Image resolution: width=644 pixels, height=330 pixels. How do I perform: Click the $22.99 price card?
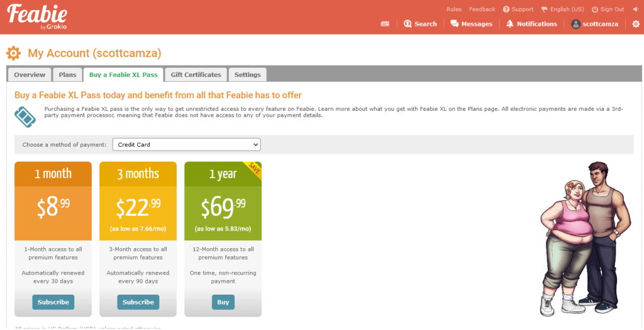click(138, 213)
